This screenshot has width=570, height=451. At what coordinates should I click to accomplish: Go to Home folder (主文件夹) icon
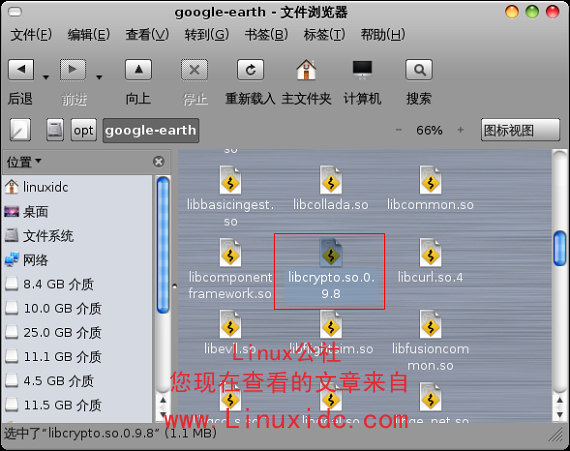306,69
